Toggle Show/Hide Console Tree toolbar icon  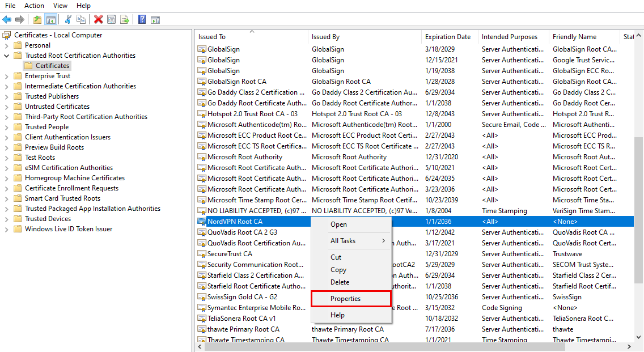tap(51, 19)
